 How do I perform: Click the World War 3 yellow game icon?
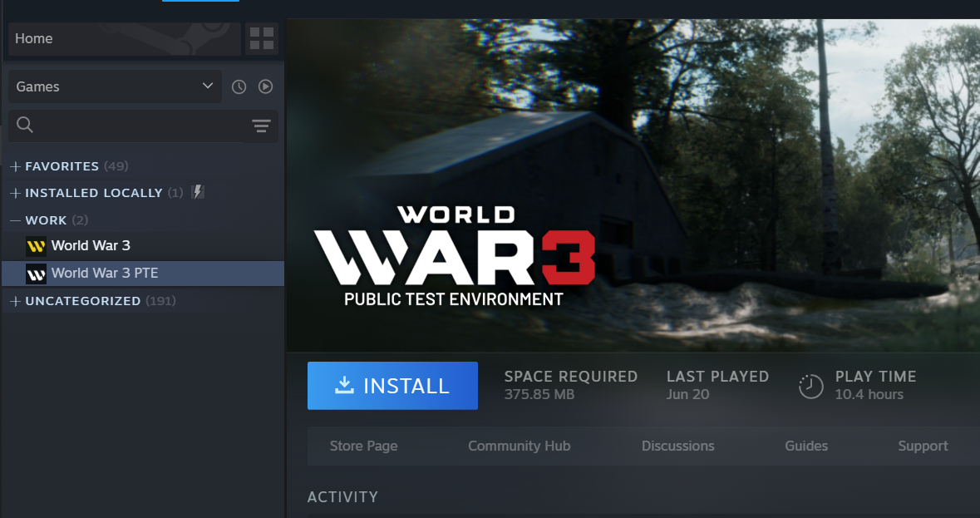point(37,246)
